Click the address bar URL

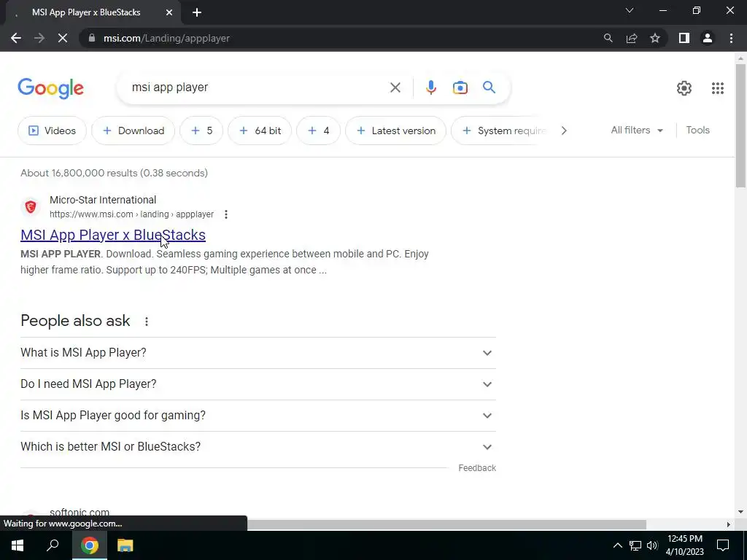pos(166,38)
